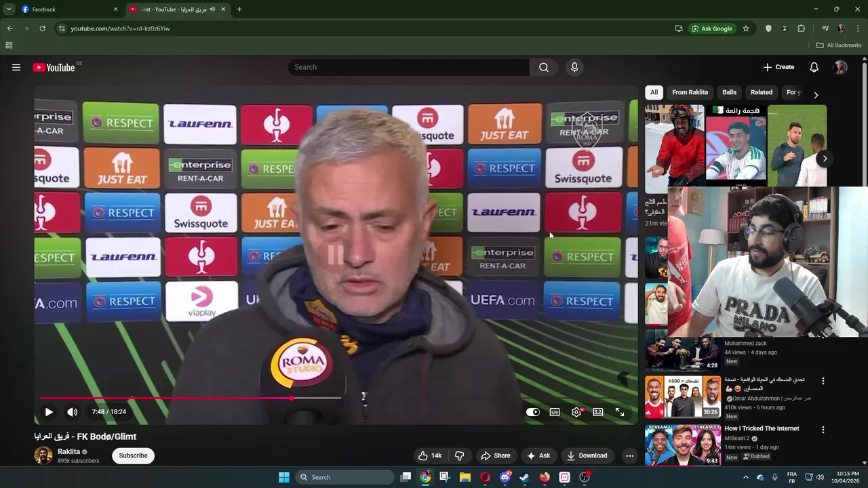
Task: Open the Chrome three-dot menu
Action: (x=858, y=28)
